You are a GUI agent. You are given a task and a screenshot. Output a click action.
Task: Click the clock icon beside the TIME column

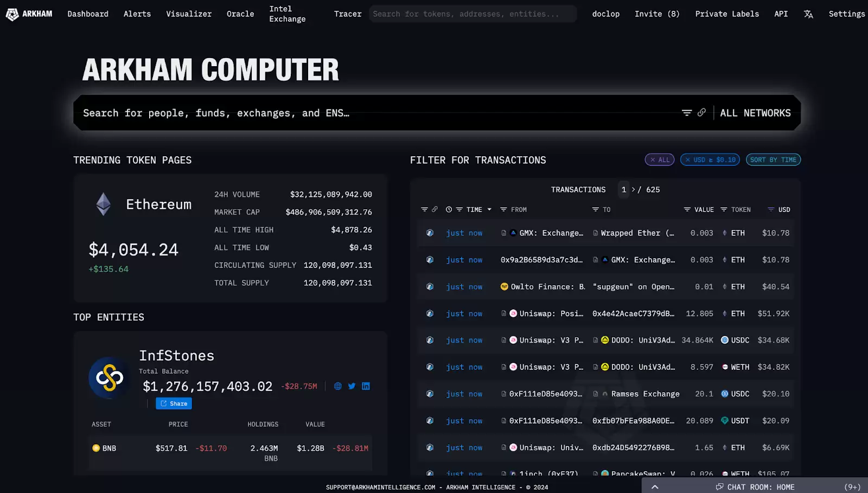[x=449, y=209]
